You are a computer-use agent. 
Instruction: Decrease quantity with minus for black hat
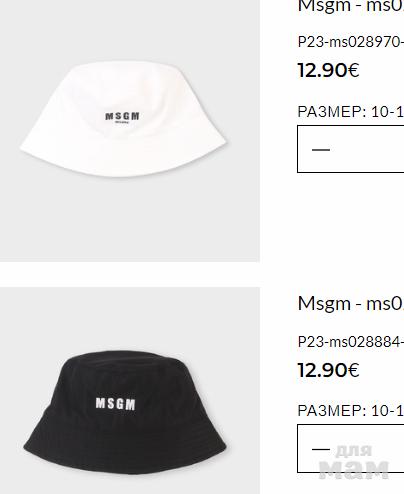(321, 449)
